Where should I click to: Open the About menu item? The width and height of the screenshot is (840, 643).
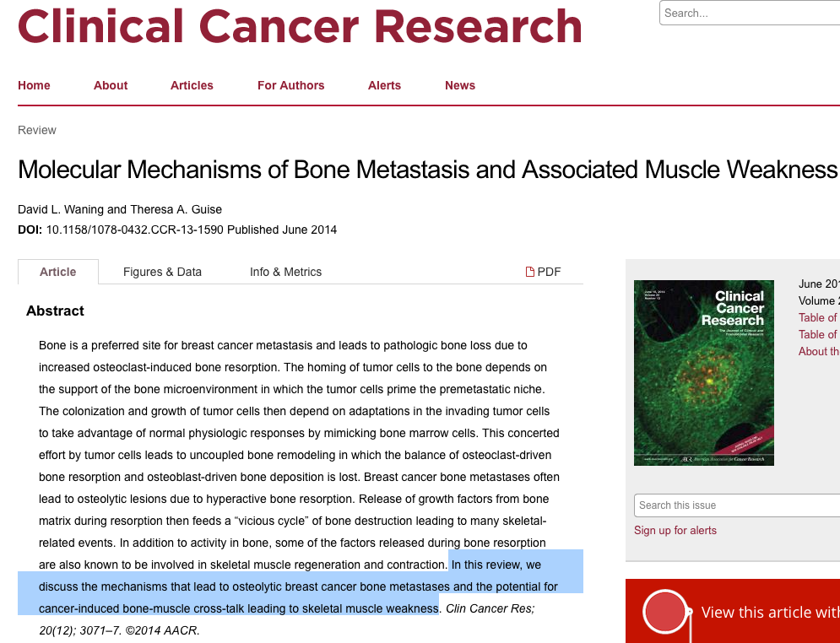tap(111, 85)
